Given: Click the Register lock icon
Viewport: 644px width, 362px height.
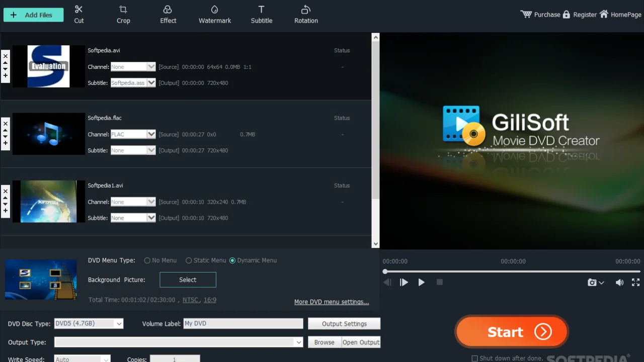Looking at the screenshot, I should [567, 14].
